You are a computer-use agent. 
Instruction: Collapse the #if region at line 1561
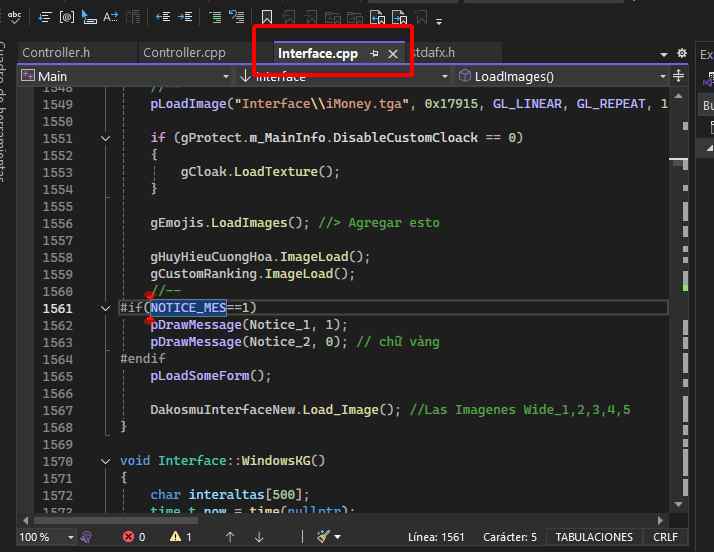[x=105, y=308]
